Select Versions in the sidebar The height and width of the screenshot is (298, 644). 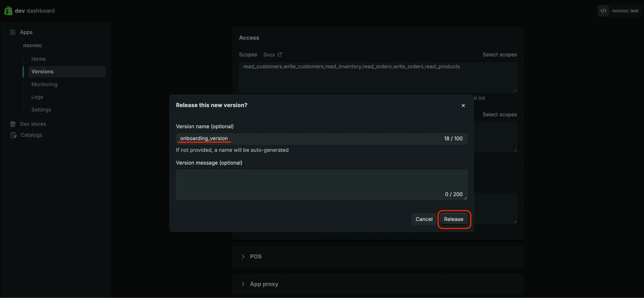pos(67,72)
